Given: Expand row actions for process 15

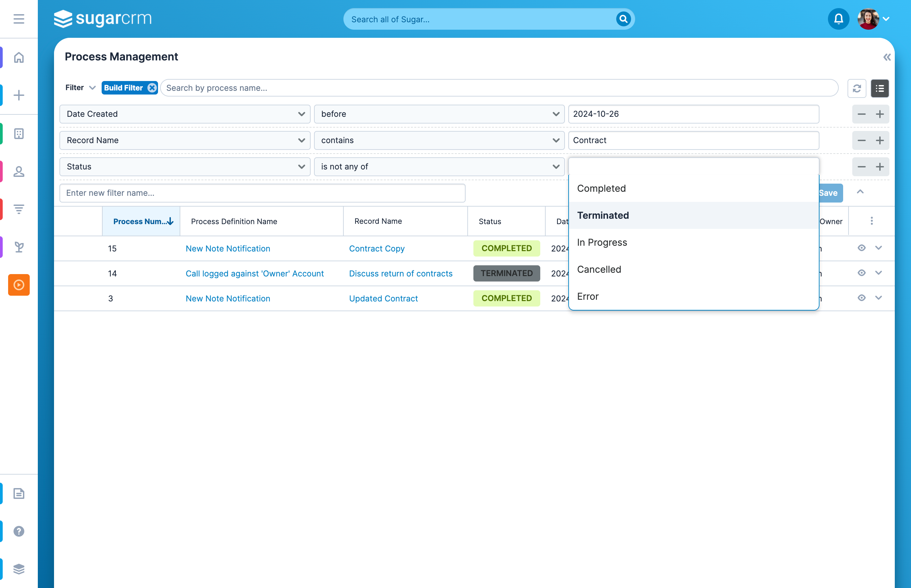Looking at the screenshot, I should 879,248.
